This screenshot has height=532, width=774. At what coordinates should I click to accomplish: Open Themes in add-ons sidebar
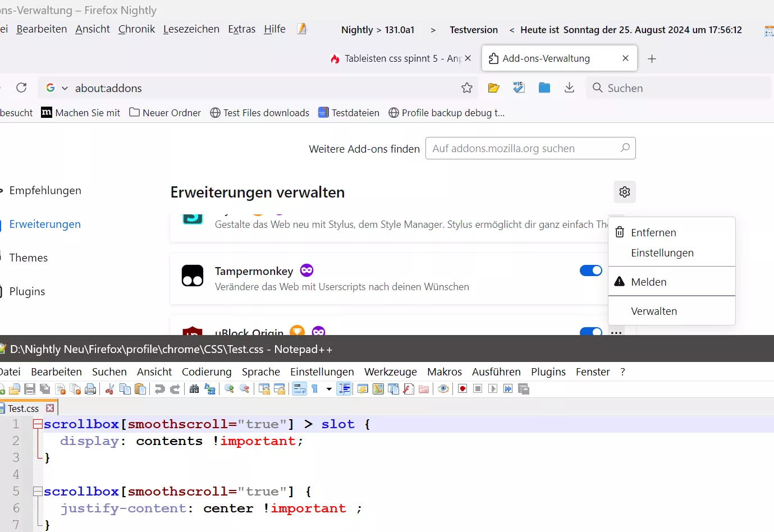coord(29,258)
